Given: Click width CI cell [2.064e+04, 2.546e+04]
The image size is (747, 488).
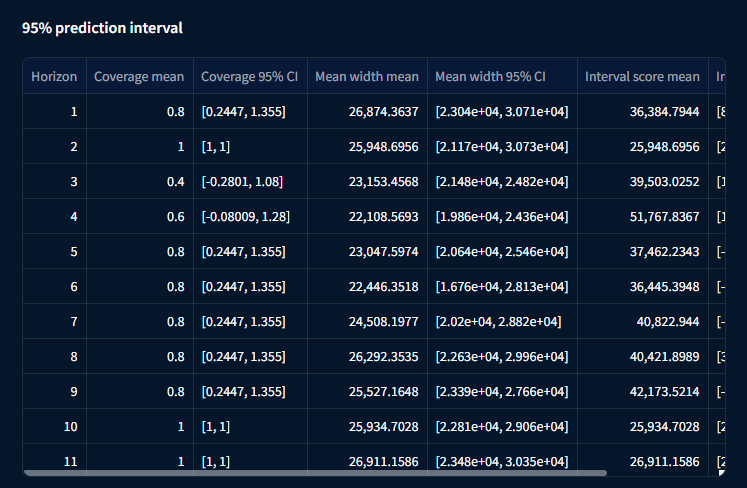Looking at the screenshot, I should pyautogui.click(x=502, y=252).
